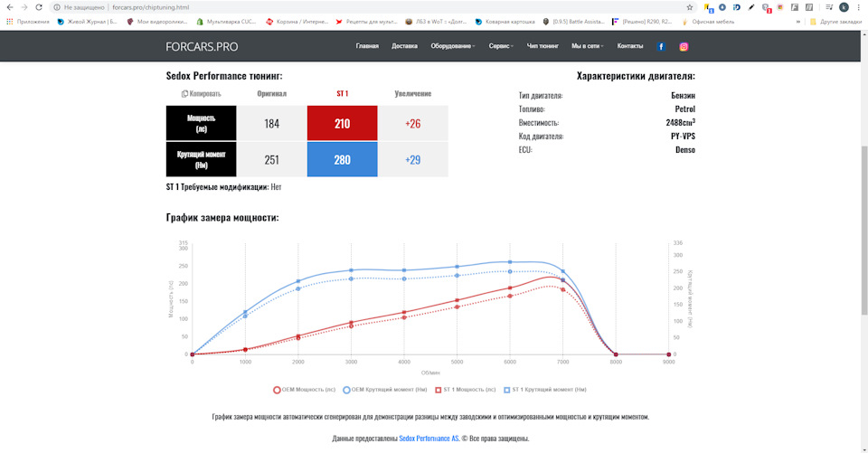868x453 pixels.
Task: Open the '[Решено] R290, R2...' bookmark
Action: click(x=642, y=22)
